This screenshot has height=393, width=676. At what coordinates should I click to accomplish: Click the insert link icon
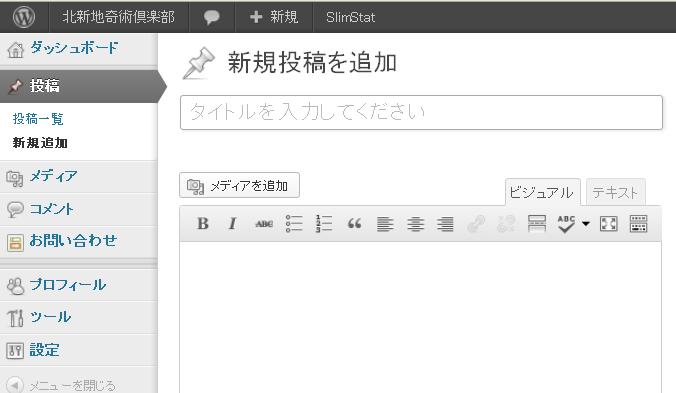click(x=476, y=224)
